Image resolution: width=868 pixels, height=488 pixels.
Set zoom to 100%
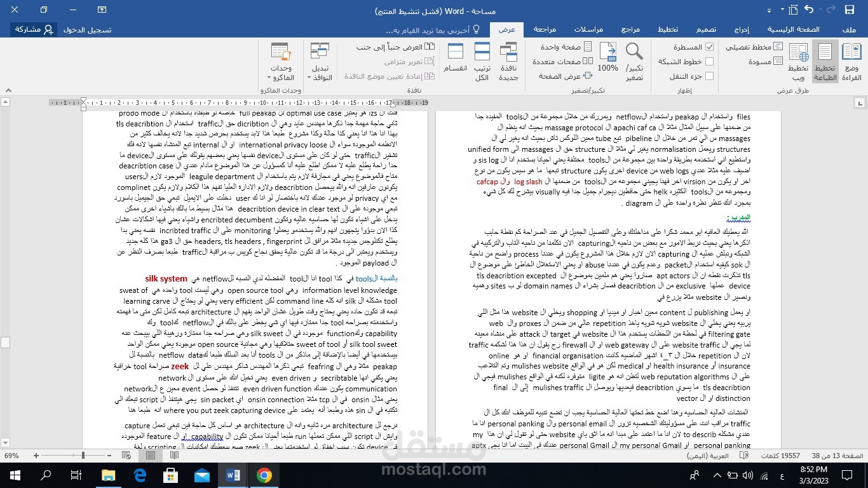coord(608,58)
